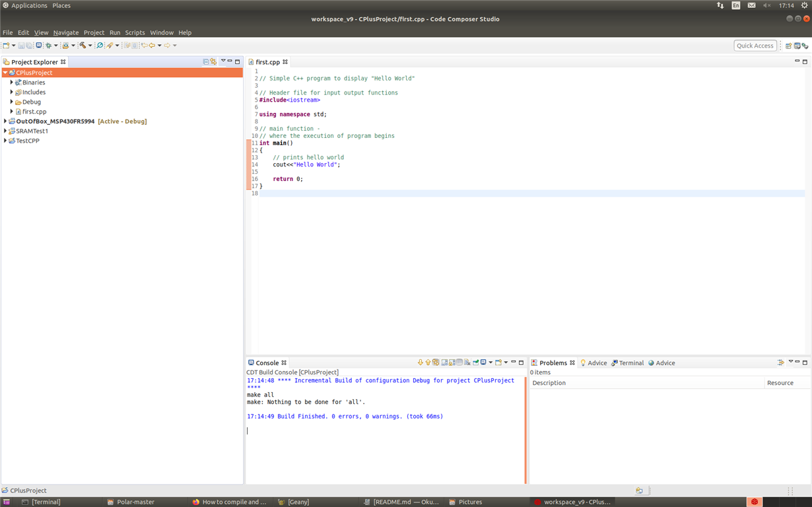Click the blue monitor terminal toolbar icon

39,46
